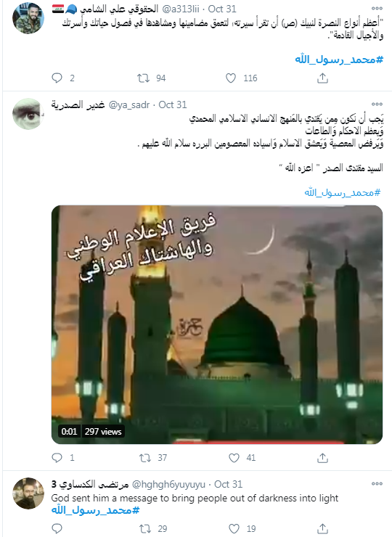Reply to the @hghgh6yuyuyu tweet
This screenshot has width=392, height=537.
tap(57, 529)
